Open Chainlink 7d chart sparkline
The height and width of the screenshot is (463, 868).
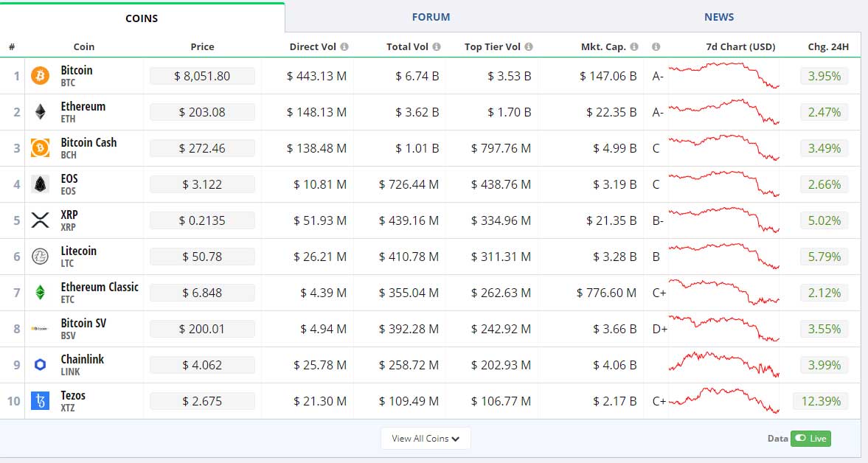coord(723,364)
